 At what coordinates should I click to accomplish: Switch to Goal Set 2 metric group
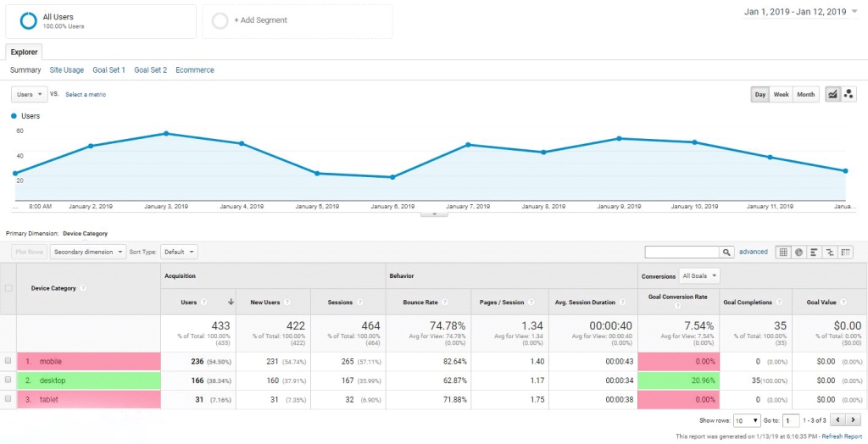tap(151, 69)
